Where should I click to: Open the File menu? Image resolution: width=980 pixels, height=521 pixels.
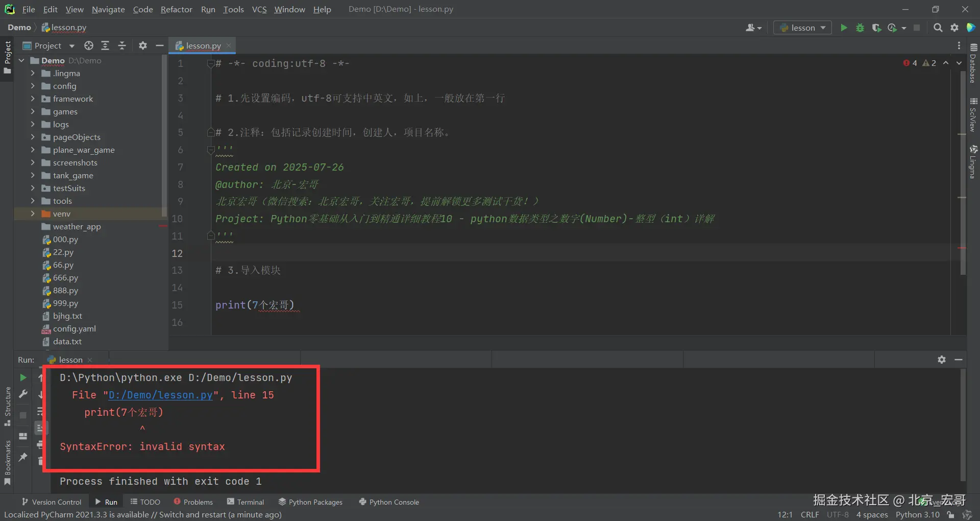[x=29, y=9]
